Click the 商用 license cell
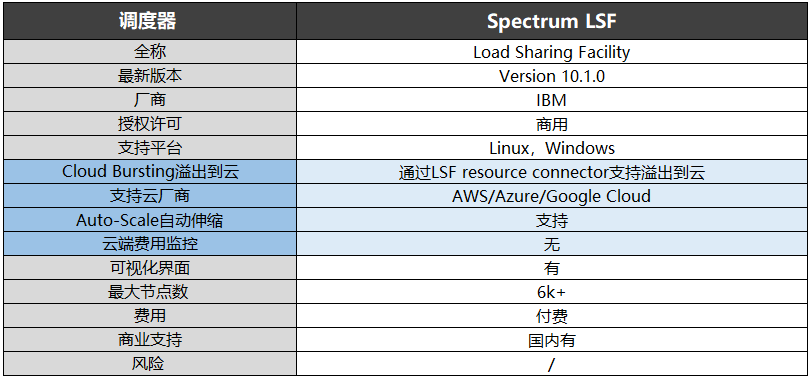 click(x=552, y=124)
